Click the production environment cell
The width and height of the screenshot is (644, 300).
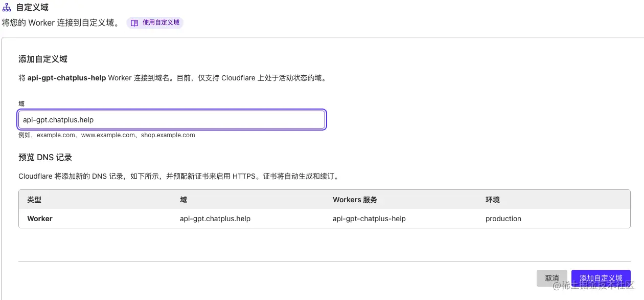(503, 219)
